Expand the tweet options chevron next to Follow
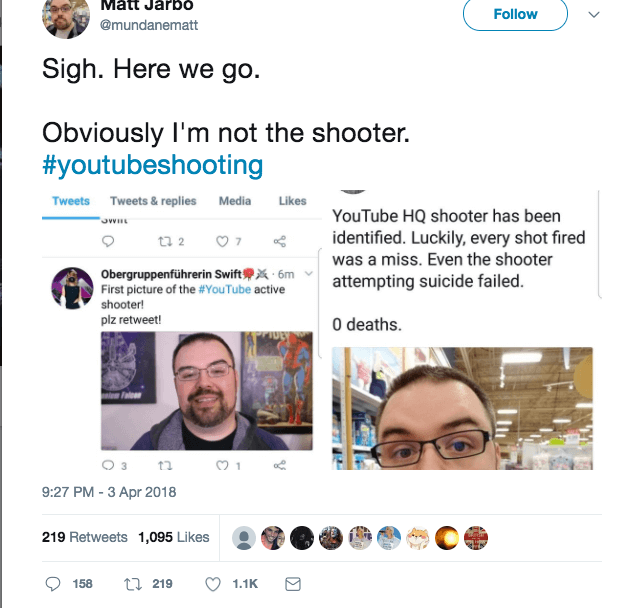 (594, 15)
